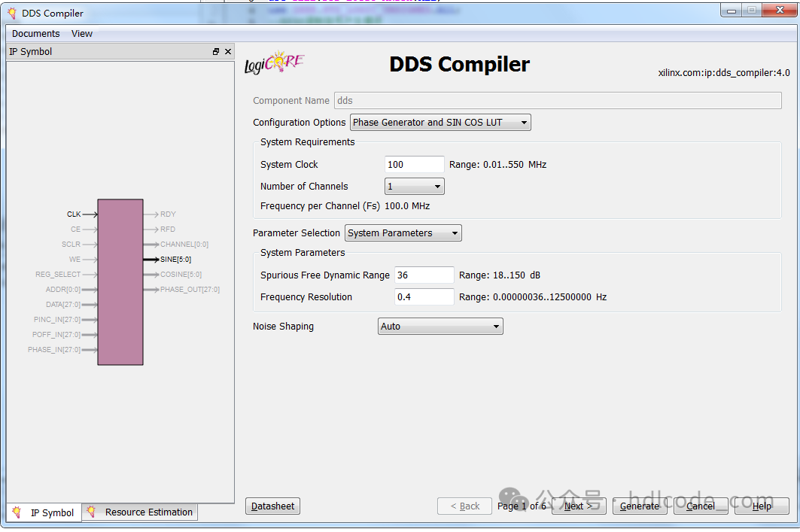
Task: Click the Spurious Free Dynamic Range field
Action: 424,275
